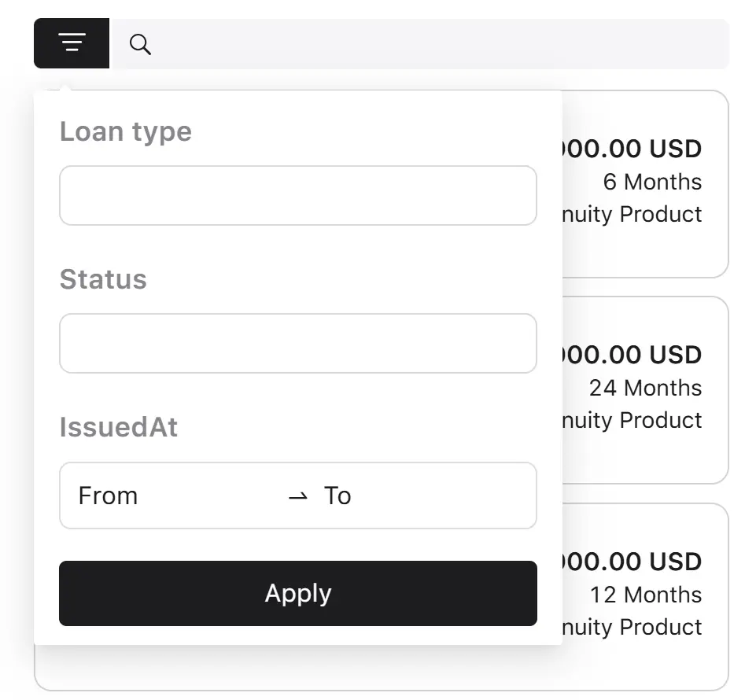Screen dimensions: 745x700
Task: Click the arrow between From and To
Action: 298,497
